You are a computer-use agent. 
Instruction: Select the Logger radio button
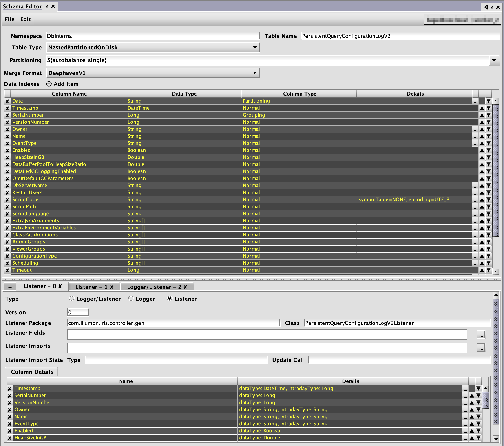[x=131, y=299]
